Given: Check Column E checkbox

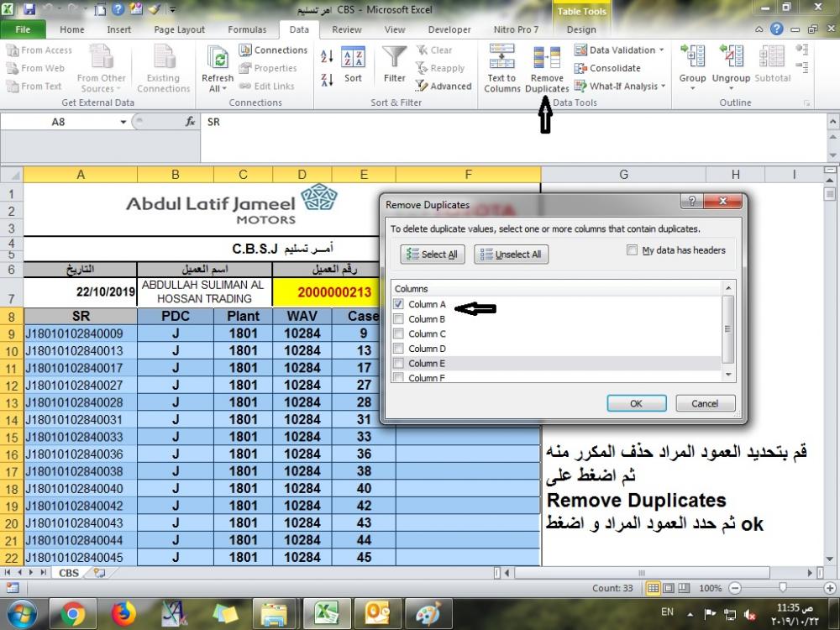Looking at the screenshot, I should [398, 363].
